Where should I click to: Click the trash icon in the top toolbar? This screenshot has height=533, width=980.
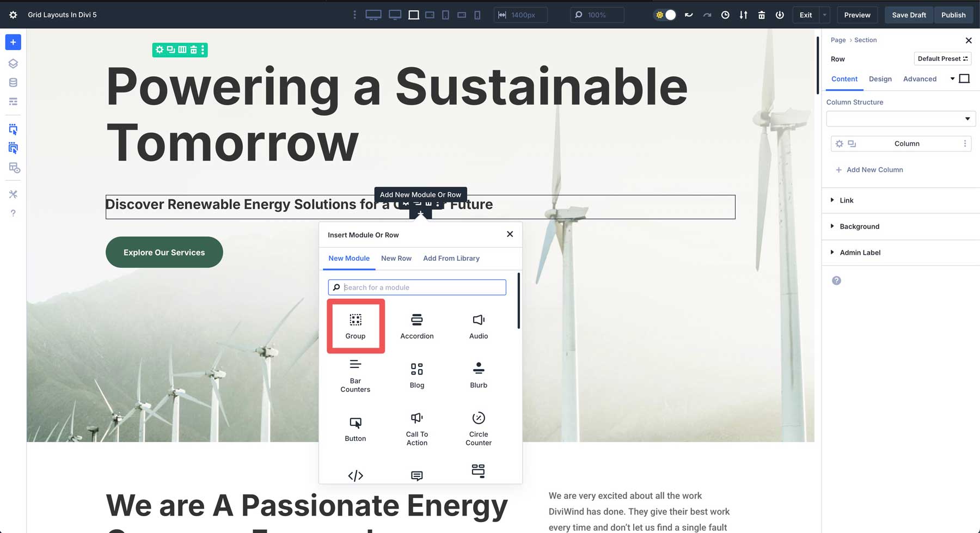point(762,15)
